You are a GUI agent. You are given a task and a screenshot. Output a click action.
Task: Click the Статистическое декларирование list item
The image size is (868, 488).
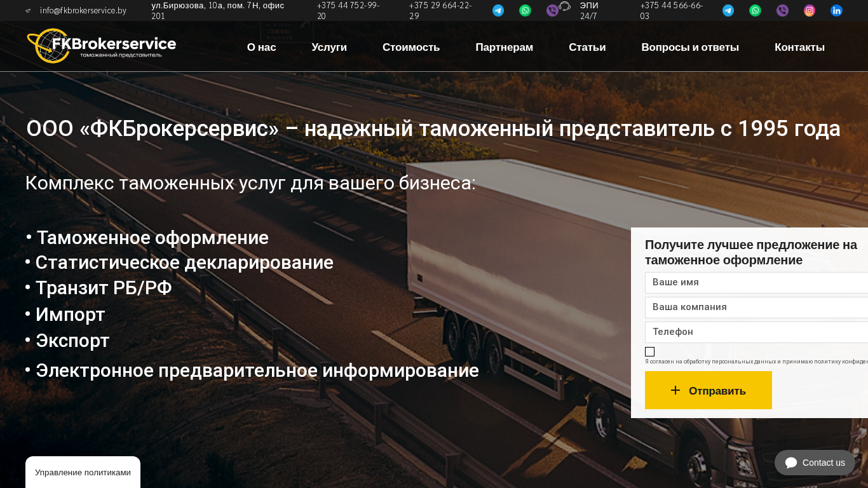[x=179, y=262]
